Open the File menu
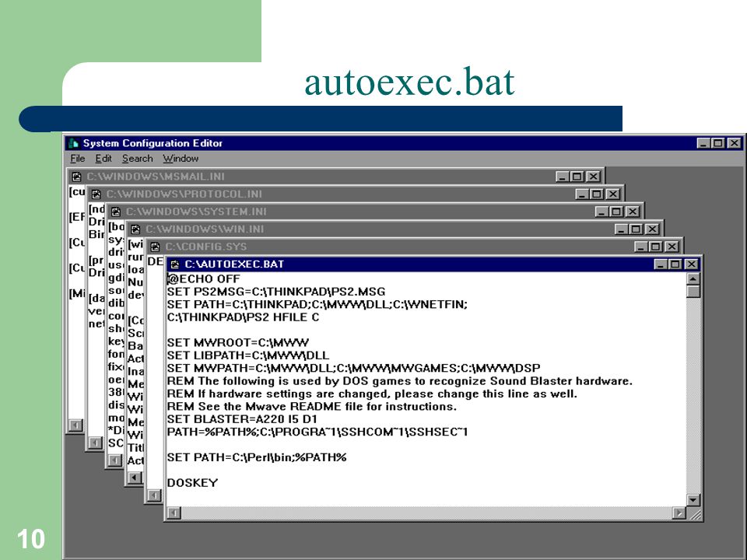 click(77, 159)
